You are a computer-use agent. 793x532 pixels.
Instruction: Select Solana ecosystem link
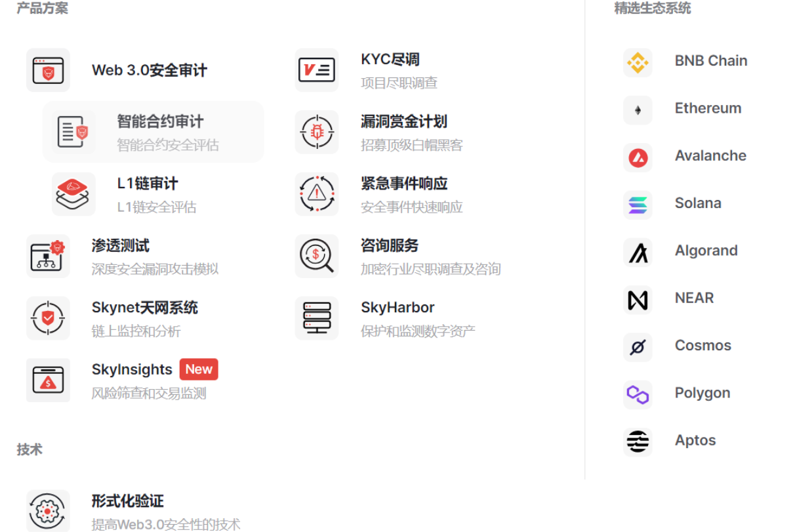pyautogui.click(x=698, y=203)
